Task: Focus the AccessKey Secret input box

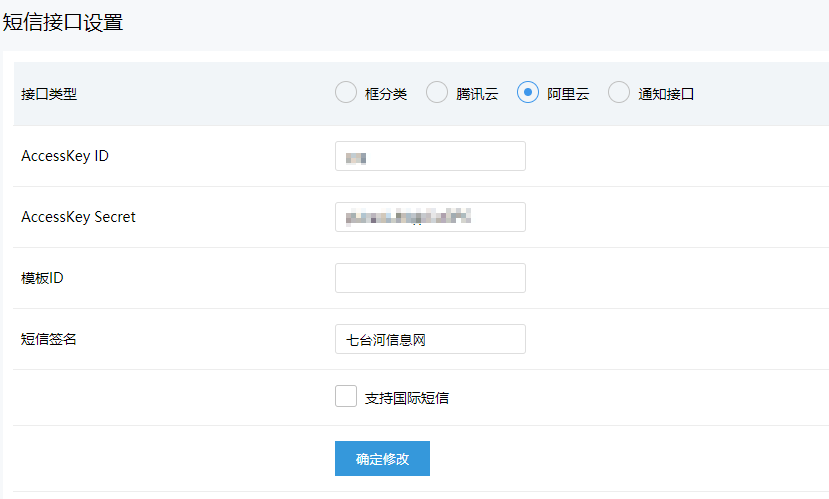Action: point(430,217)
